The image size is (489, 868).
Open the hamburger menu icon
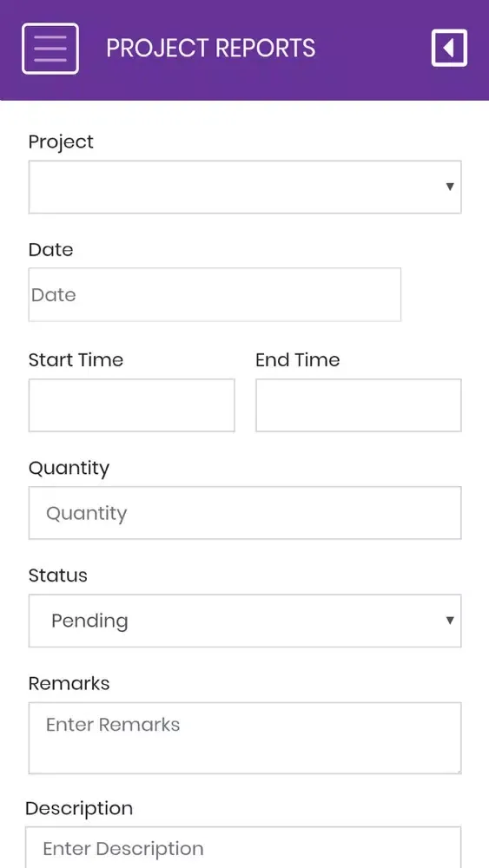click(50, 49)
